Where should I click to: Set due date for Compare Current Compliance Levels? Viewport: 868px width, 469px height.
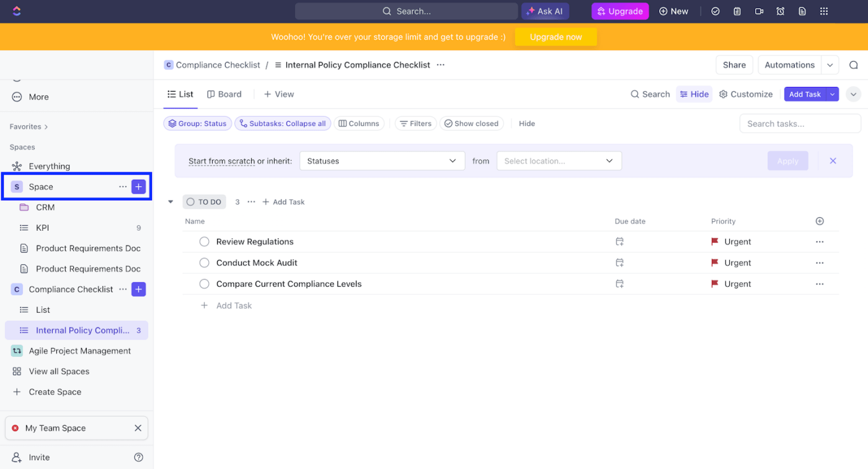tap(619, 284)
